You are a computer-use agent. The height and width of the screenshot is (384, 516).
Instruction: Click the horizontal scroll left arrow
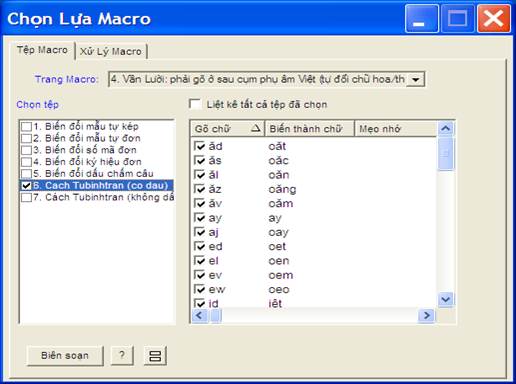click(x=199, y=315)
